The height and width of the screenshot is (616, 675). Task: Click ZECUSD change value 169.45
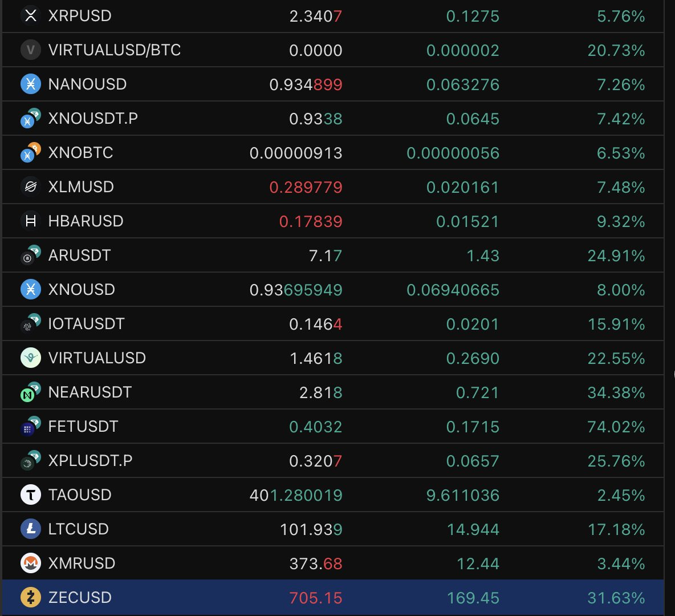[473, 598]
